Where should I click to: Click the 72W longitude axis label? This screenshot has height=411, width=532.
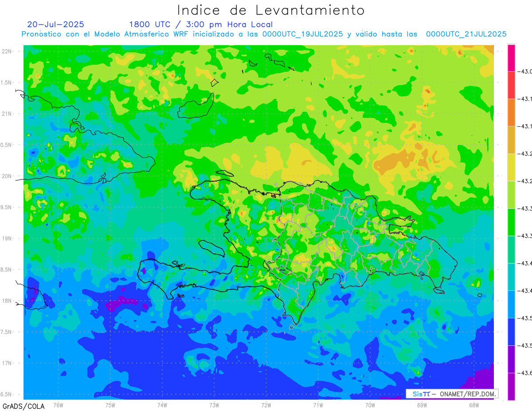pos(266,405)
